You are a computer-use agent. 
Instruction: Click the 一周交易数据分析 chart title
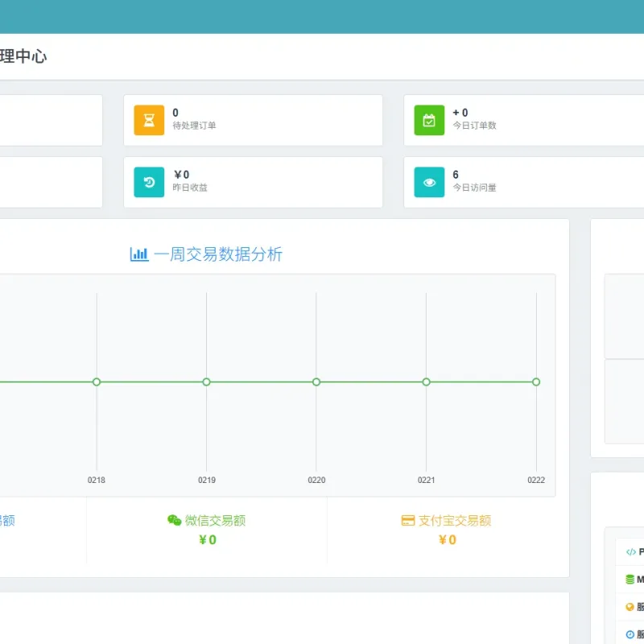coord(218,254)
